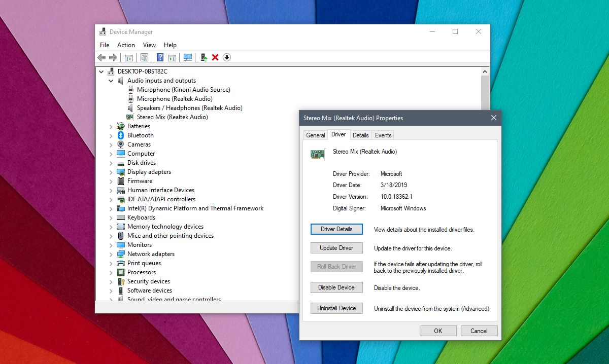Click the Mice and other pointing devices icon
The height and width of the screenshot is (364, 609).
pos(121,236)
